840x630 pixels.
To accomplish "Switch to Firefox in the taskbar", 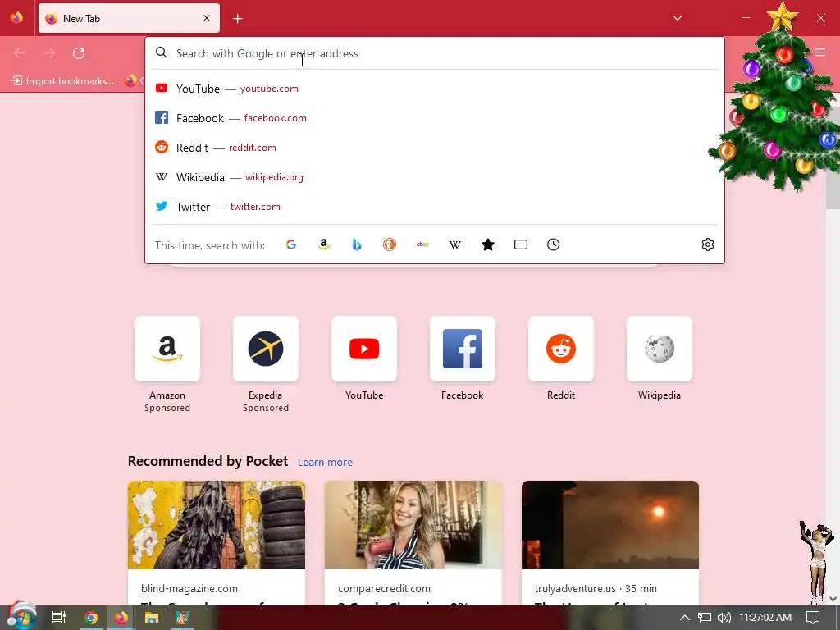I will coord(121,618).
